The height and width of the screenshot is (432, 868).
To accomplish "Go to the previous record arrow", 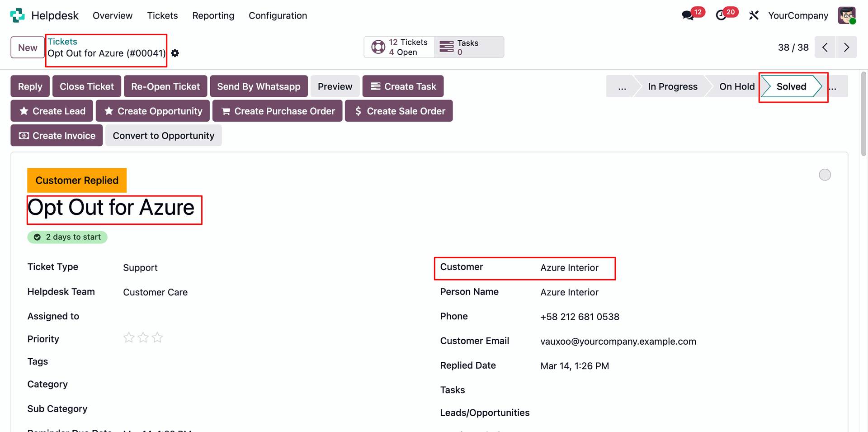I will [x=825, y=47].
